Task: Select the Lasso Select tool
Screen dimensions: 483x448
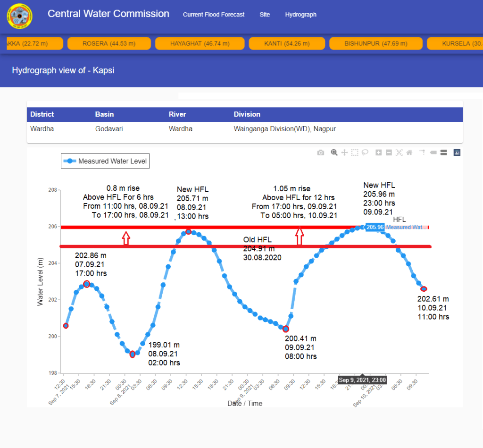Action: pos(365,152)
